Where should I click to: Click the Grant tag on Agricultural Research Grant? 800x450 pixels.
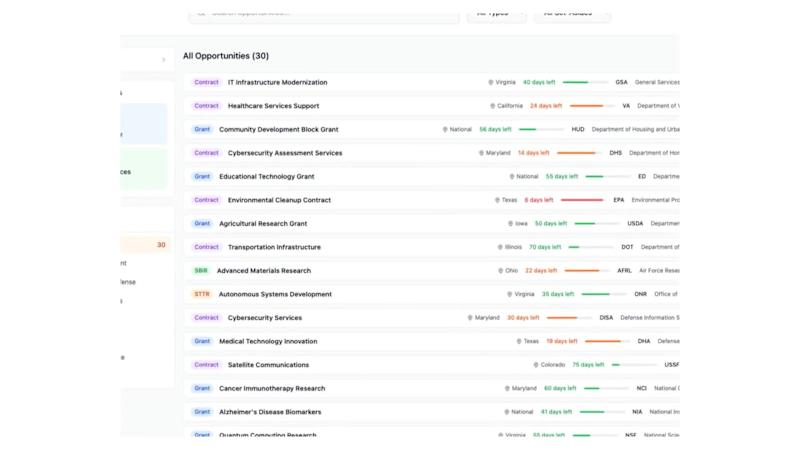pyautogui.click(x=202, y=223)
